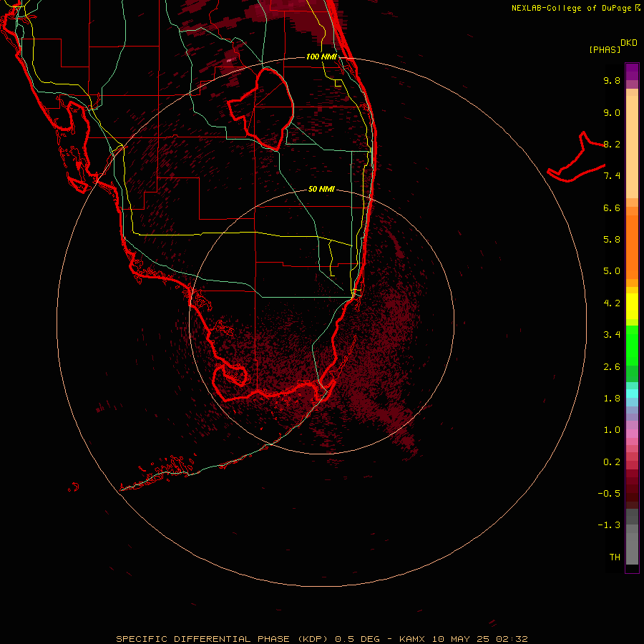Click the [PHAS] unit label
644x644 pixels.
point(605,49)
